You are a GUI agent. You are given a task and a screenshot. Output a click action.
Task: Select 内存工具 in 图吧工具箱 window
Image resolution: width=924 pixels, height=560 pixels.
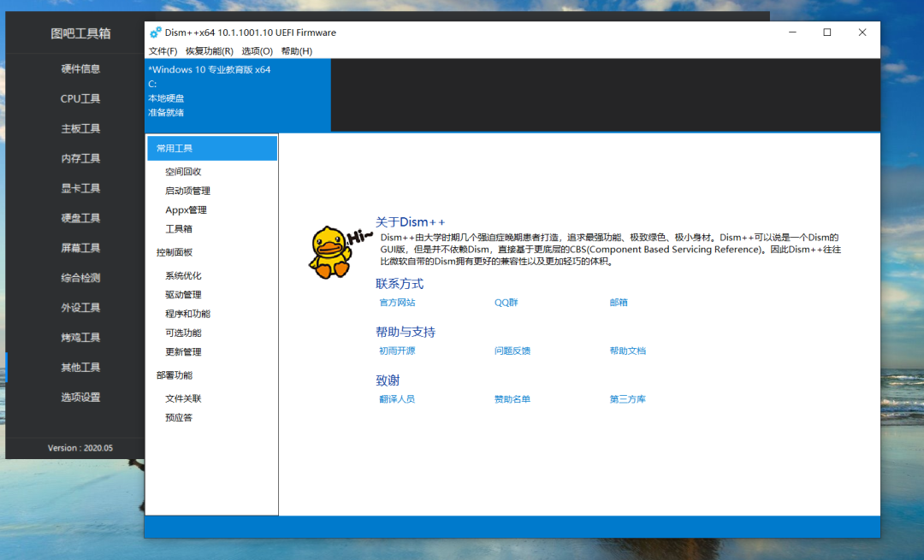80,158
